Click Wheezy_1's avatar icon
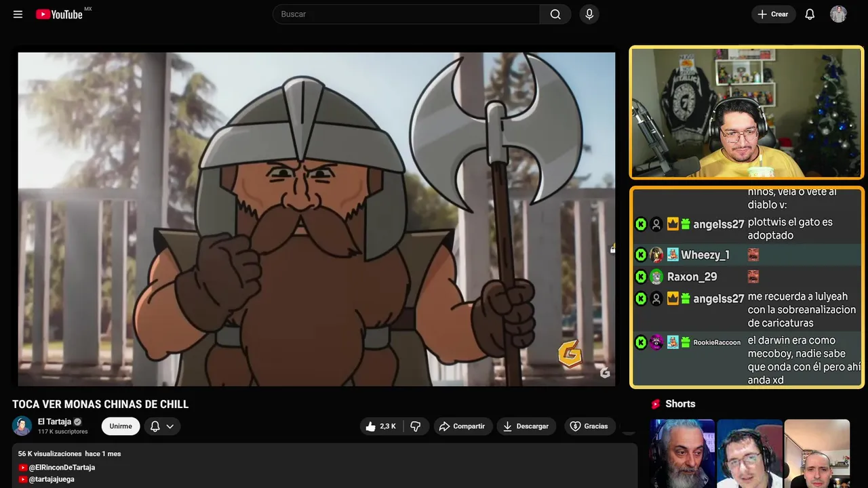Screen dimensions: 868x488 click(656, 255)
